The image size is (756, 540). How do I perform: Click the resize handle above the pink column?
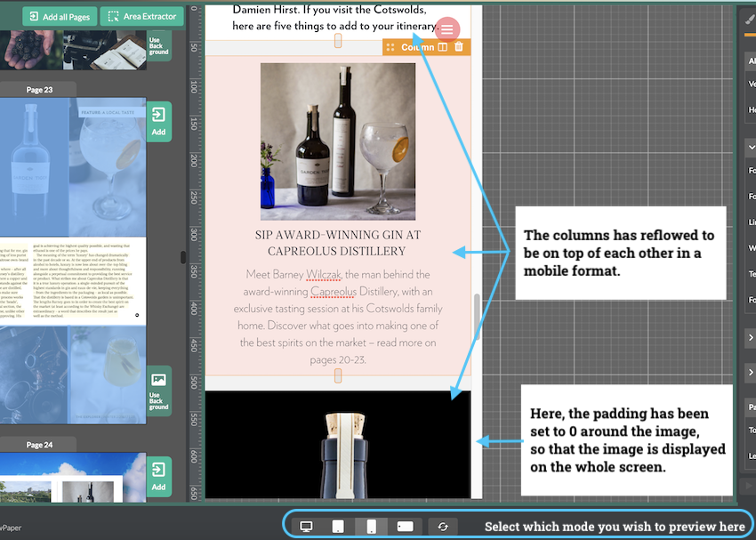coord(338,41)
